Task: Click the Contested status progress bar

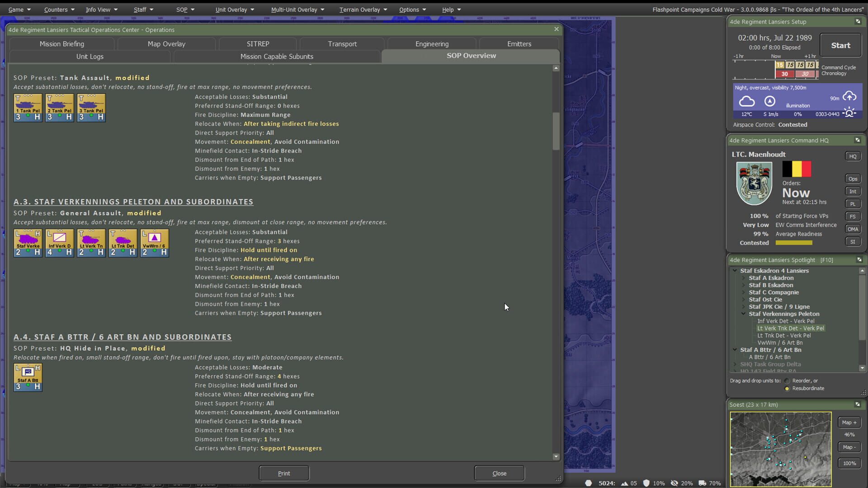Action: tap(794, 243)
